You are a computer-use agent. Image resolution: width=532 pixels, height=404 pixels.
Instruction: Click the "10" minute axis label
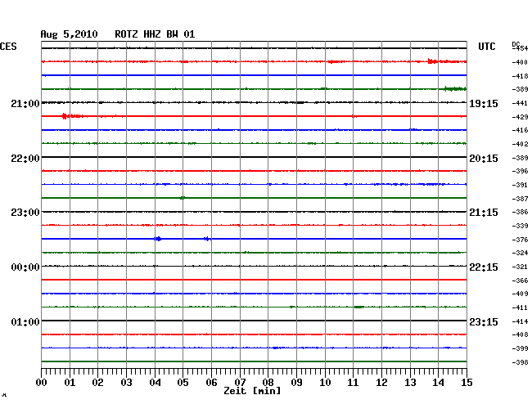click(325, 383)
